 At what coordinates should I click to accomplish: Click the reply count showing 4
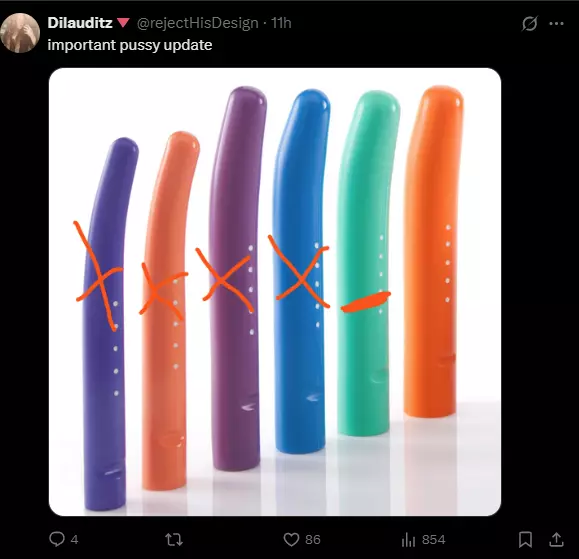coord(75,540)
